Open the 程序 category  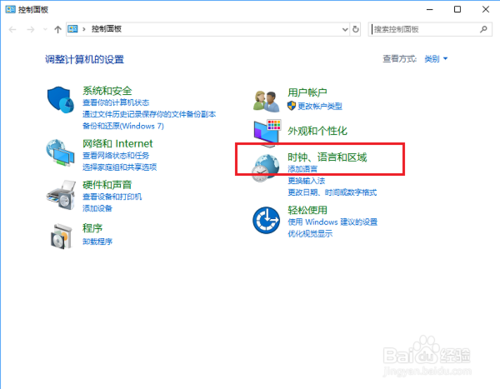tap(92, 228)
